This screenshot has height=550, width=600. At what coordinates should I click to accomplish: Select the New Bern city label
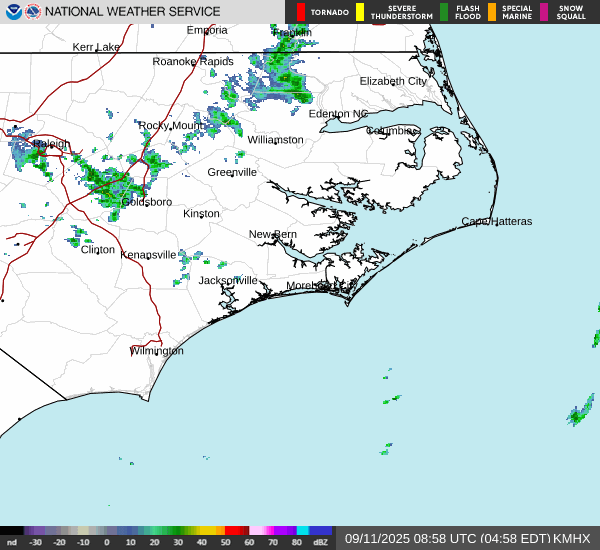point(273,234)
